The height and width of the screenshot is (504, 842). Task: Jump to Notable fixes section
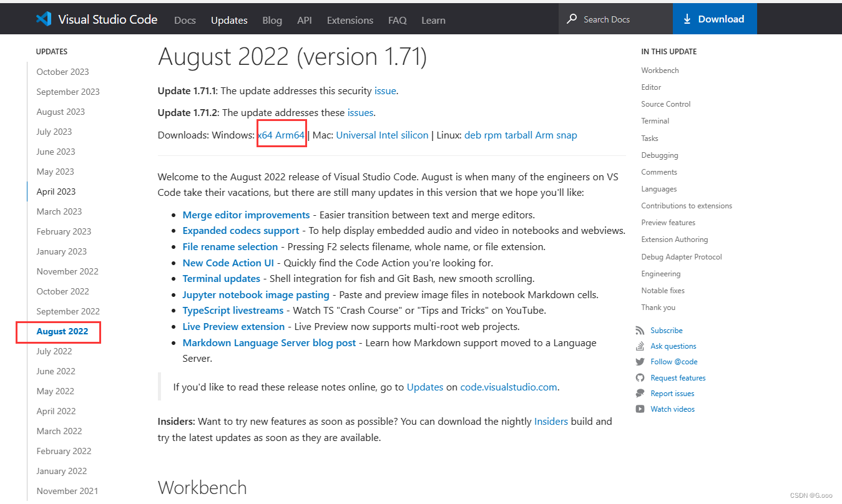(663, 291)
